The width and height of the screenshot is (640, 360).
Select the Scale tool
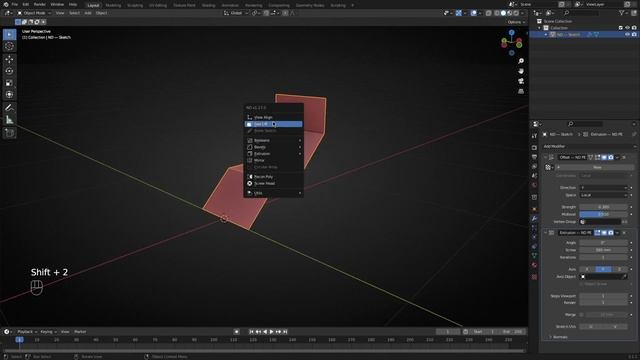pyautogui.click(x=9, y=83)
